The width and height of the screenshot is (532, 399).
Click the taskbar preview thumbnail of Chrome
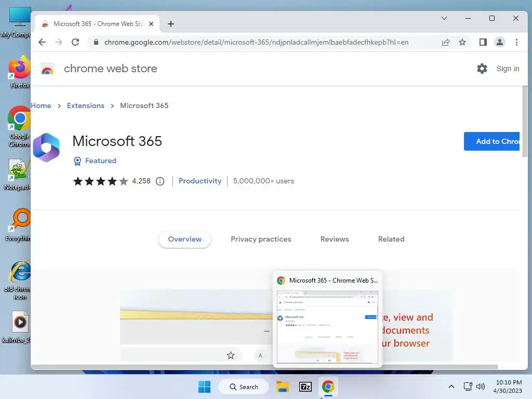coord(327,327)
